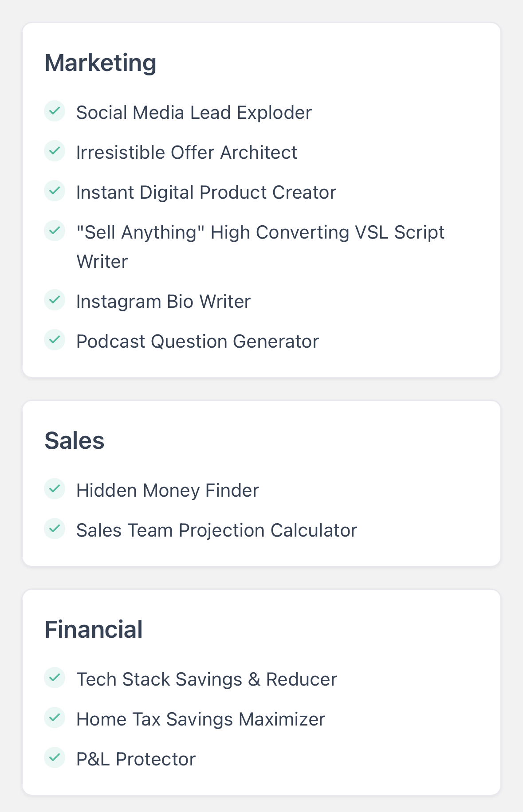Click checkmark next to Instant Digital Product Creator
The image size is (523, 812).
pyautogui.click(x=55, y=191)
